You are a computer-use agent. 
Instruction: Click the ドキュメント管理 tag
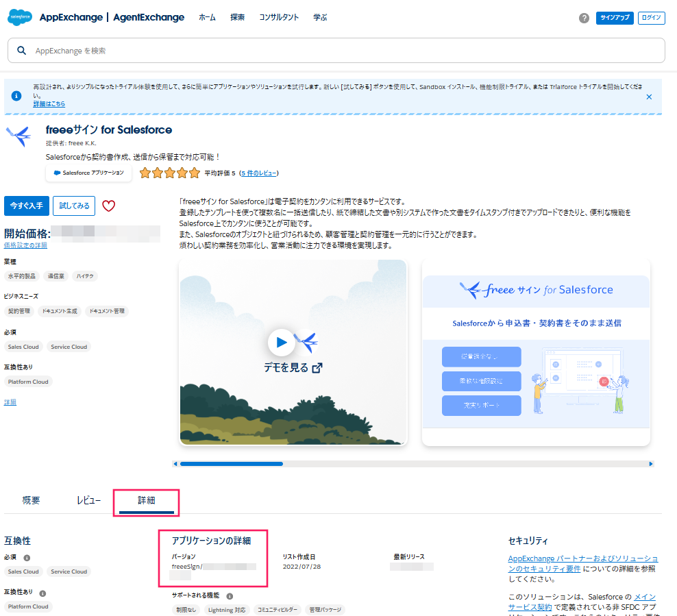pyautogui.click(x=107, y=311)
